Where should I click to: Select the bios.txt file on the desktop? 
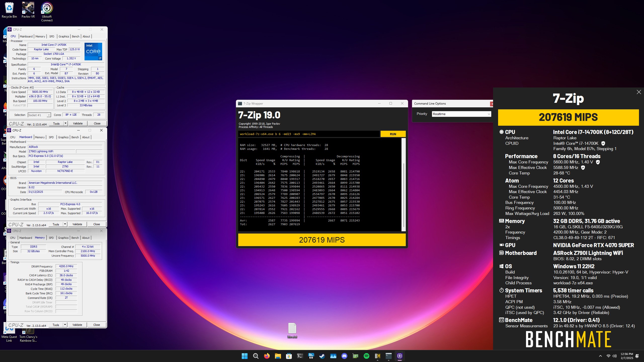click(x=292, y=330)
